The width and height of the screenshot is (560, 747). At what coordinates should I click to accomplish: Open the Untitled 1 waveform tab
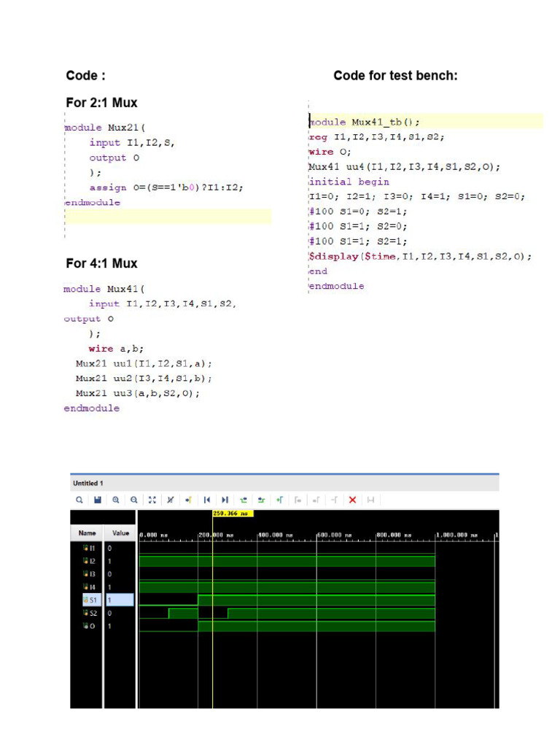click(x=88, y=483)
